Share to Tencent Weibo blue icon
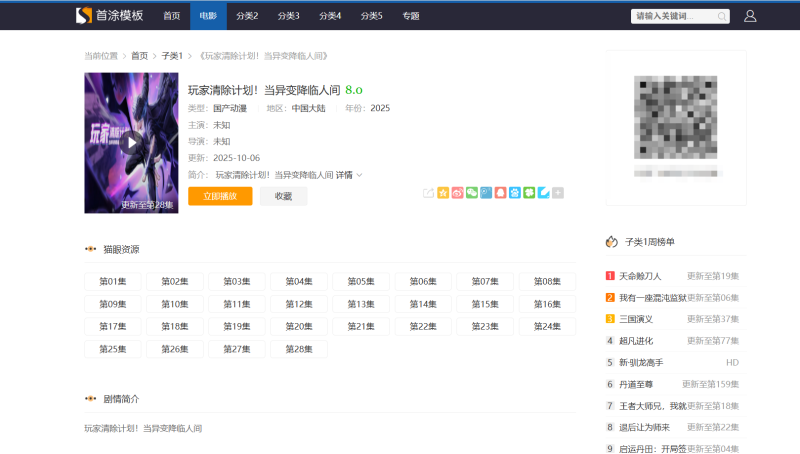The height and width of the screenshot is (454, 800). coord(486,193)
